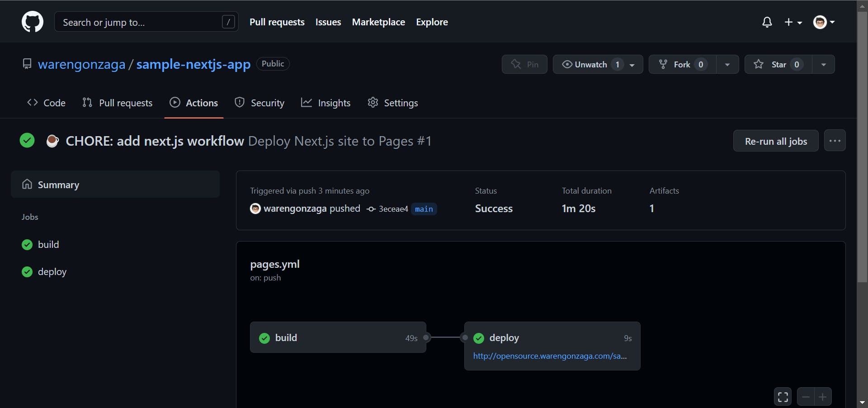Focus the Search or jump to field
868x408 pixels.
(146, 22)
